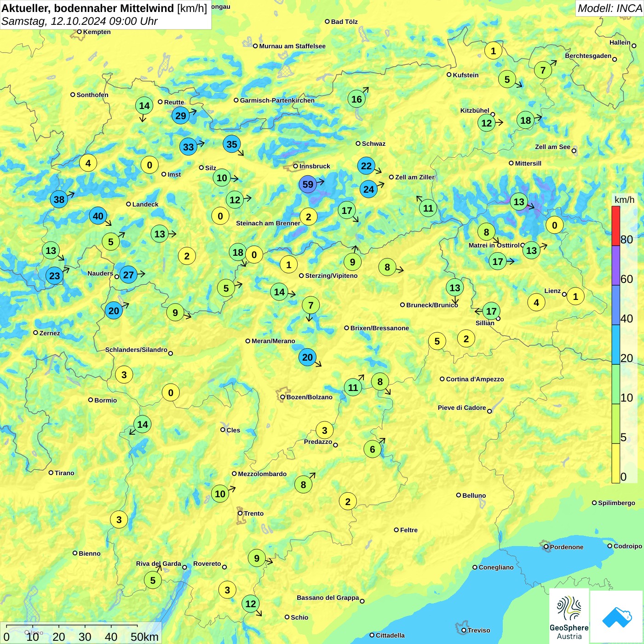Viewport: 644px width, 644px height.
Task: Select the Cortina d'Ampezzo label
Action: click(x=475, y=379)
